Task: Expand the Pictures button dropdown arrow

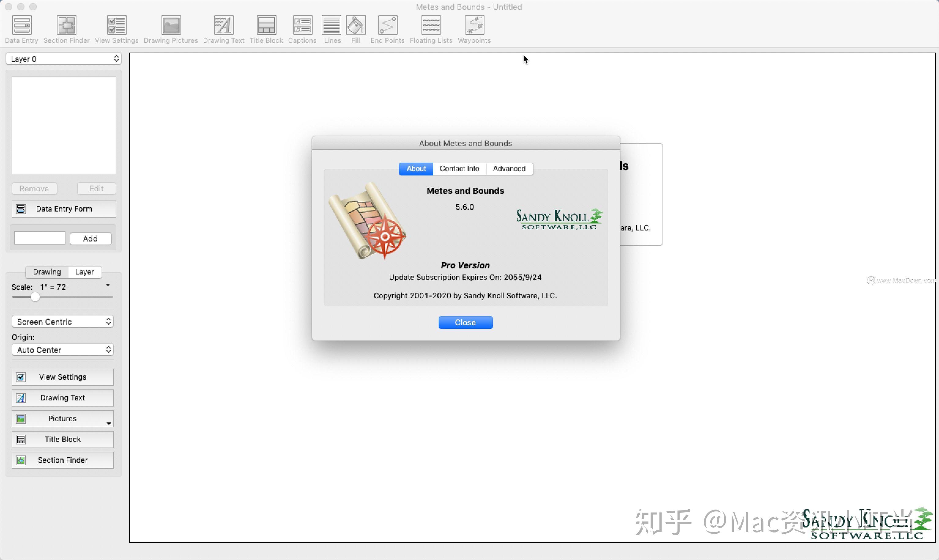Action: [x=109, y=423]
